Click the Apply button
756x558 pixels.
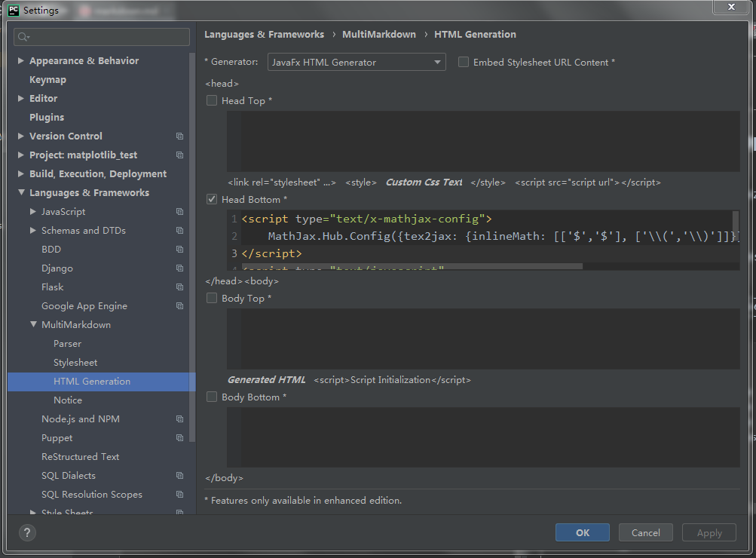click(709, 532)
